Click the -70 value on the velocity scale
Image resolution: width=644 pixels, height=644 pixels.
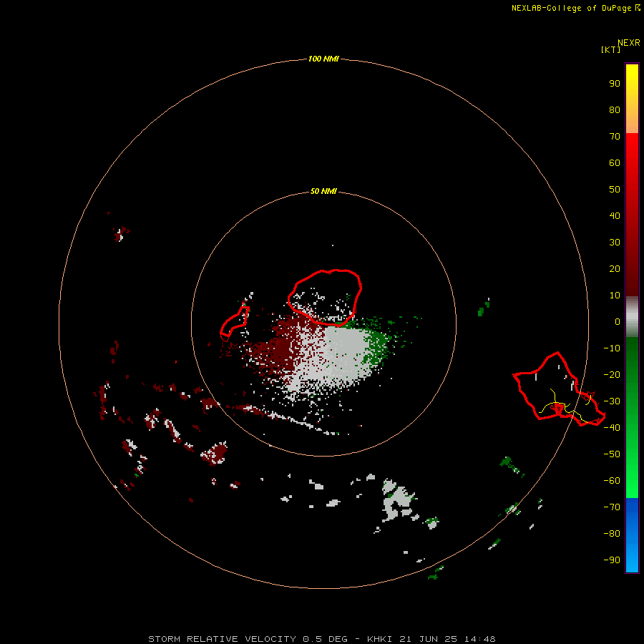612,507
